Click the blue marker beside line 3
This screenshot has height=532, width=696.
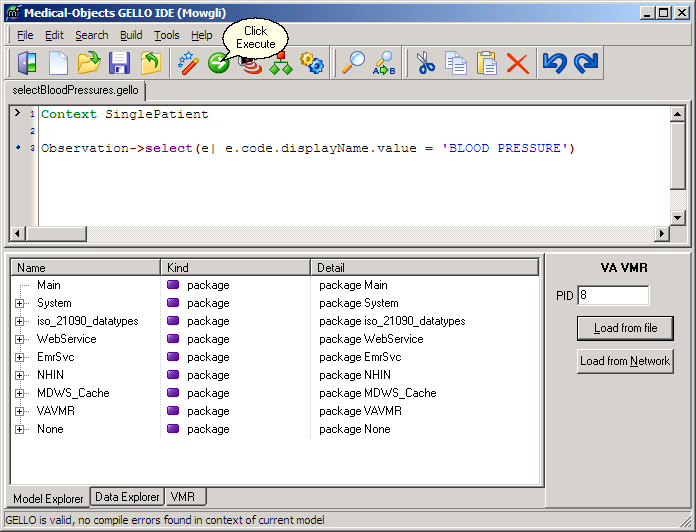point(18,147)
